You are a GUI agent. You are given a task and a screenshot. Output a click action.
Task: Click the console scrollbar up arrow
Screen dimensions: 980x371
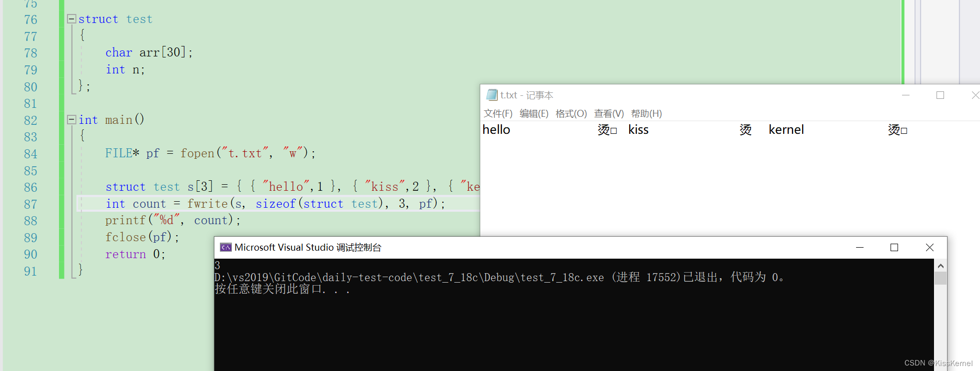pyautogui.click(x=941, y=266)
